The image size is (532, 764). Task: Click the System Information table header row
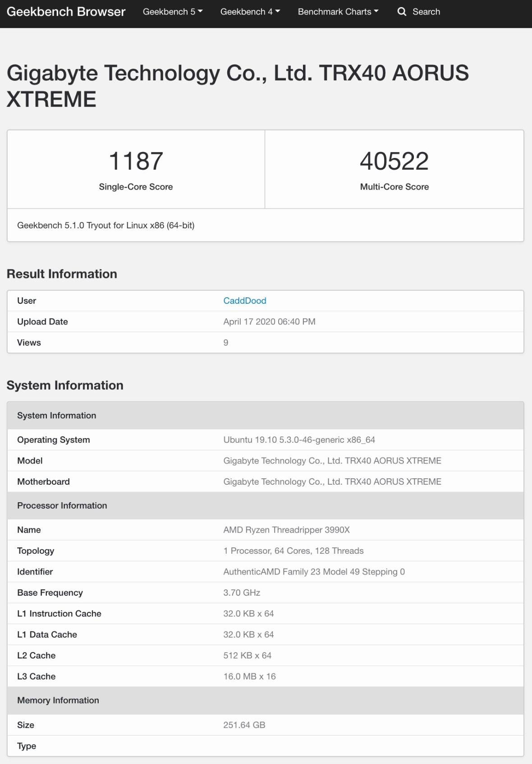(x=266, y=416)
